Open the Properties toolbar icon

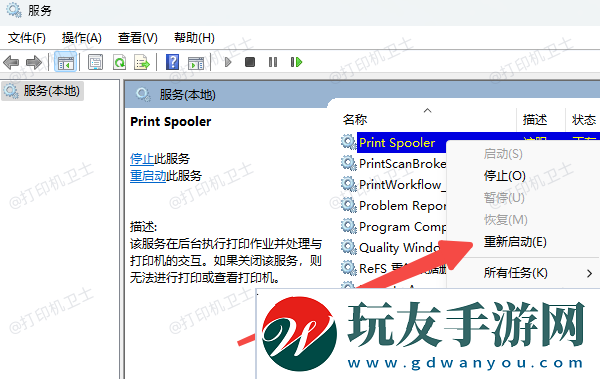pos(95,62)
